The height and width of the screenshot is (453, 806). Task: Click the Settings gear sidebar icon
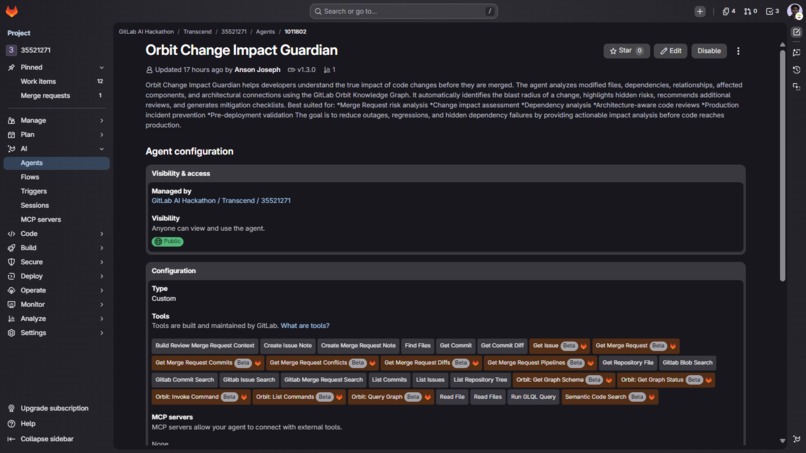(11, 333)
